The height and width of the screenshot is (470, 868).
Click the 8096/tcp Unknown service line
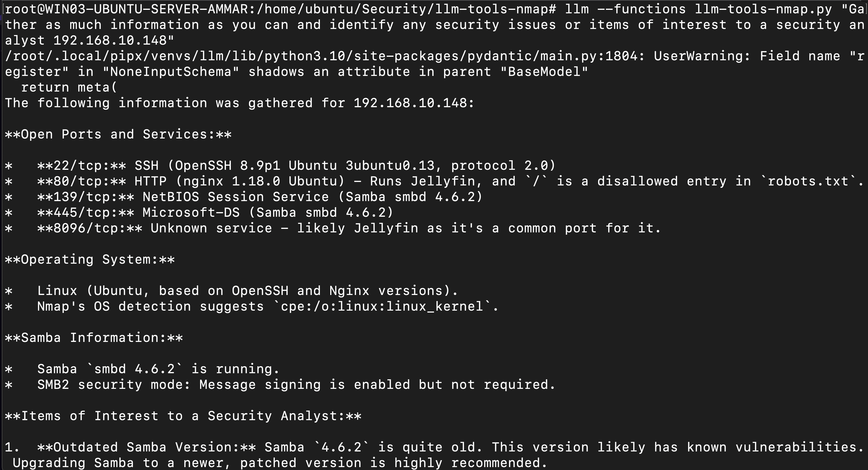click(x=333, y=228)
